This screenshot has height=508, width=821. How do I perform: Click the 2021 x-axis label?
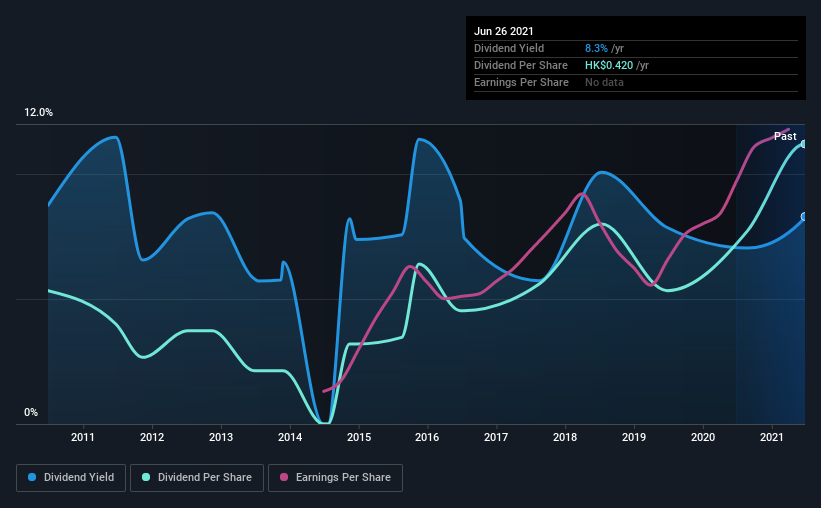pyautogui.click(x=772, y=437)
